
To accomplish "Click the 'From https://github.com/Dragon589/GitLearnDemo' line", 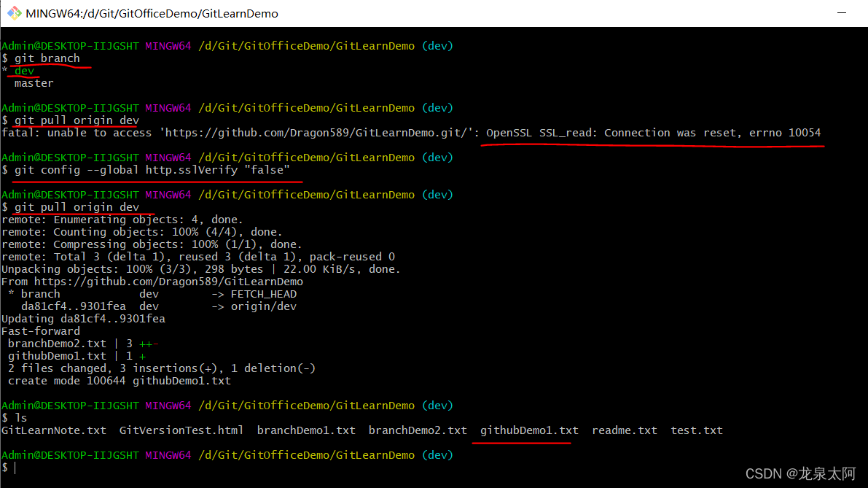I will pyautogui.click(x=152, y=282).
